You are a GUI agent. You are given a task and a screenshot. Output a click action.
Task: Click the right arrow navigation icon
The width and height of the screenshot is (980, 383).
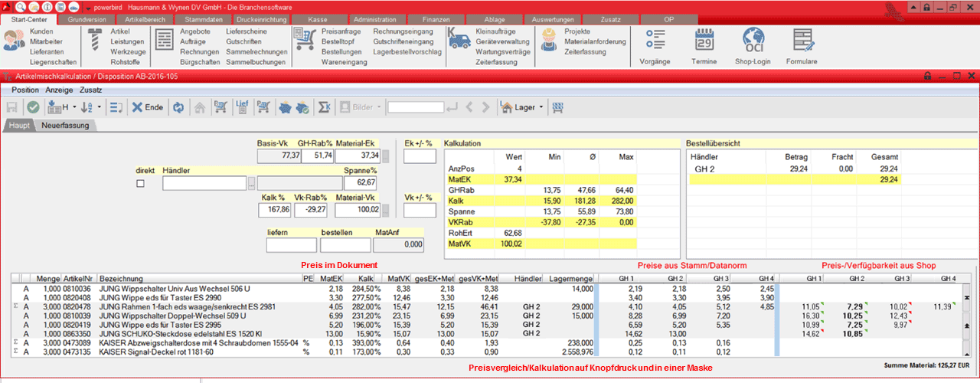click(487, 107)
